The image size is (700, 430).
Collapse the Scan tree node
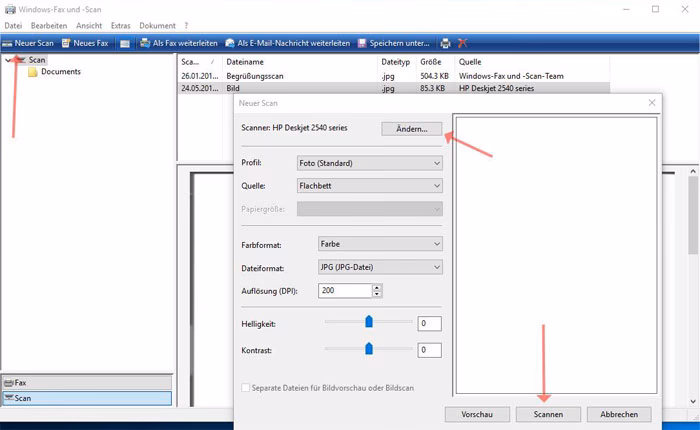click(8, 60)
